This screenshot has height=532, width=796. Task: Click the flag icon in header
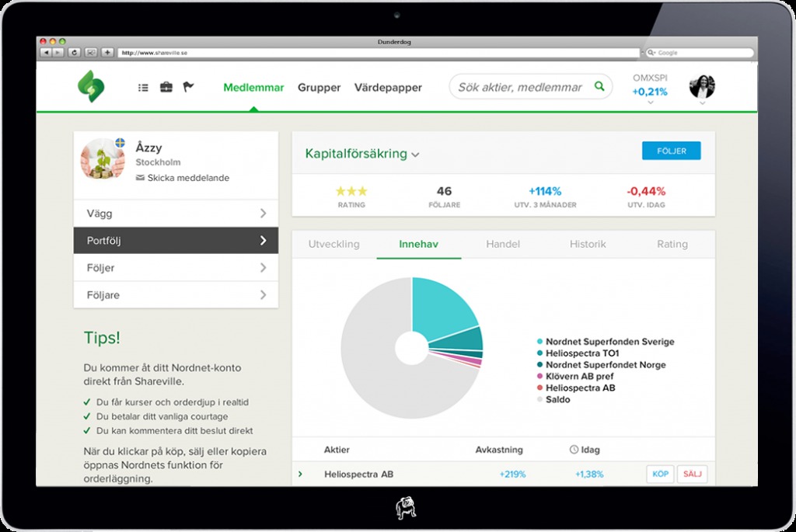click(188, 87)
